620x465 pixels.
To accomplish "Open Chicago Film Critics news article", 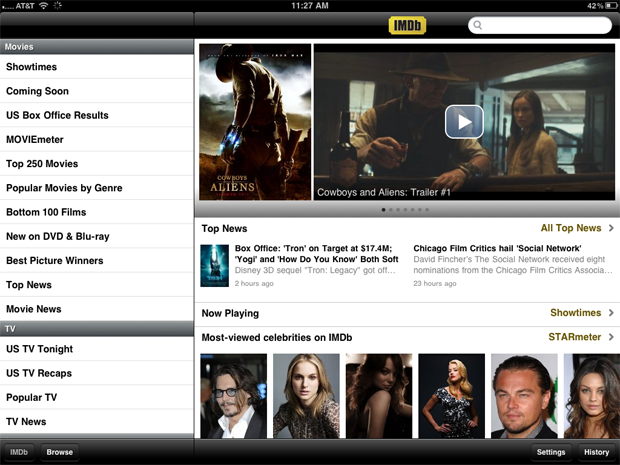I will point(513,265).
